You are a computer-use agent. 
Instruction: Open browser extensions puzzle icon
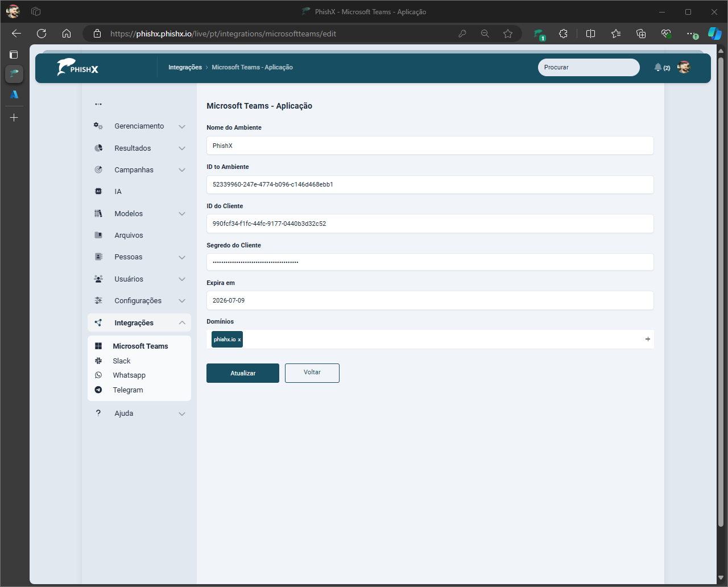(563, 34)
